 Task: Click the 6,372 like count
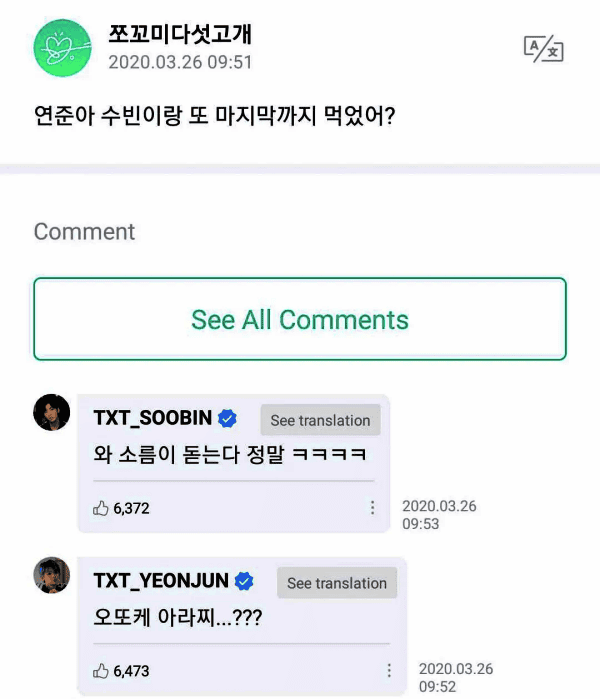(131, 508)
